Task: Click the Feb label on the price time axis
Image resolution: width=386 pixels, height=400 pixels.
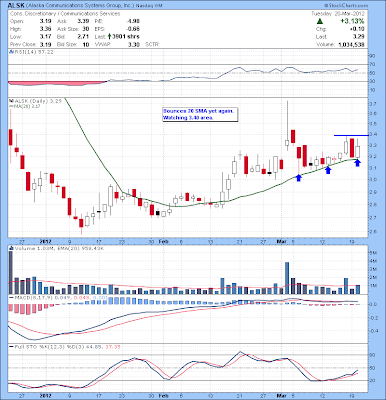Action: (x=163, y=242)
